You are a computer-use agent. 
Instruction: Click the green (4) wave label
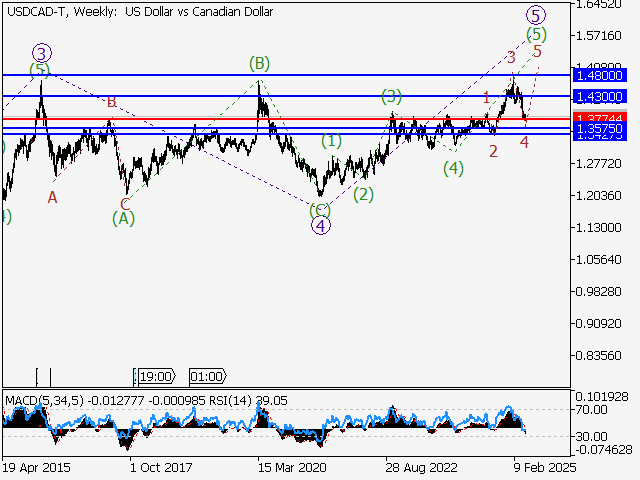453,168
